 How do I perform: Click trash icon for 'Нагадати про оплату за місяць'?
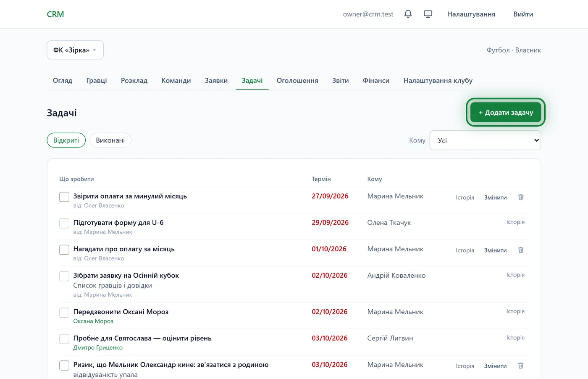click(x=521, y=250)
